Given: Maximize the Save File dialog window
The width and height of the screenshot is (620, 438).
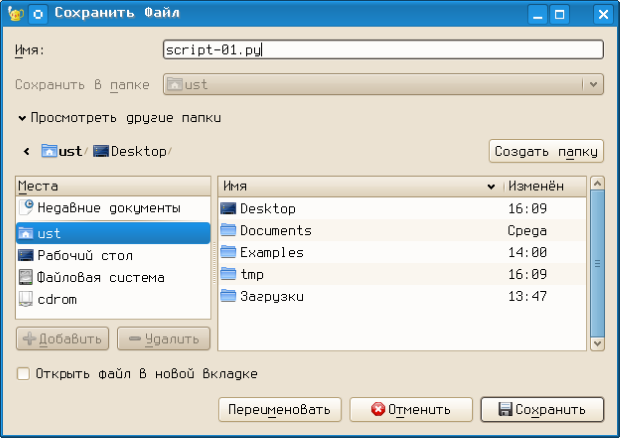Looking at the screenshot, I should (560, 15).
